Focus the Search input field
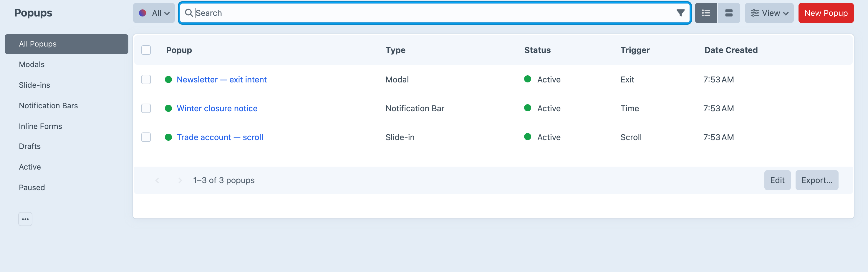Screen dimensions: 868x272 pos(435,13)
